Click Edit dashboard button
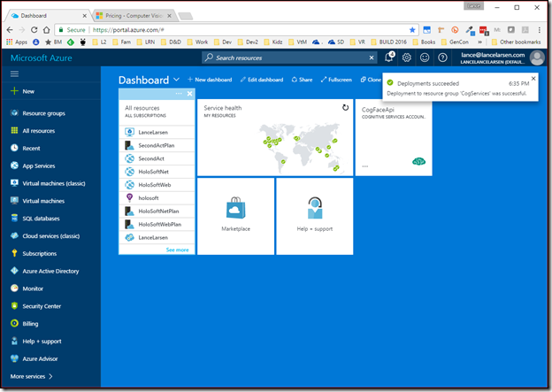This screenshot has height=392, width=552. coord(262,80)
